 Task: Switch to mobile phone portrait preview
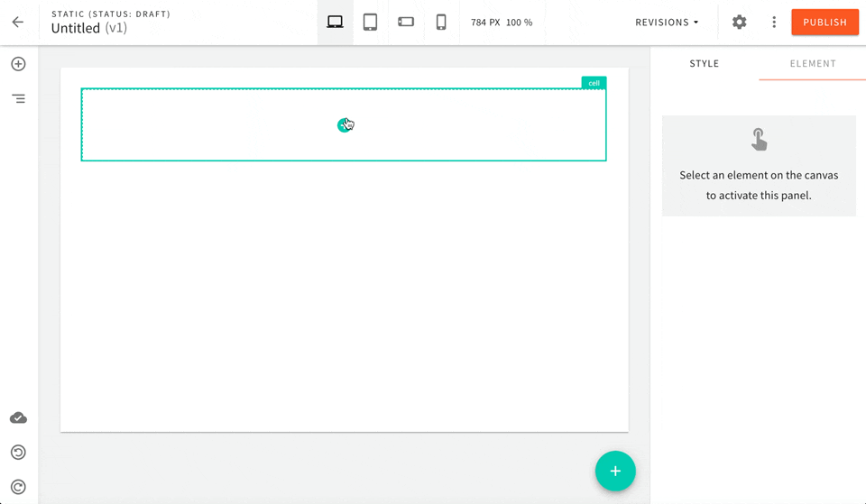pos(441,23)
